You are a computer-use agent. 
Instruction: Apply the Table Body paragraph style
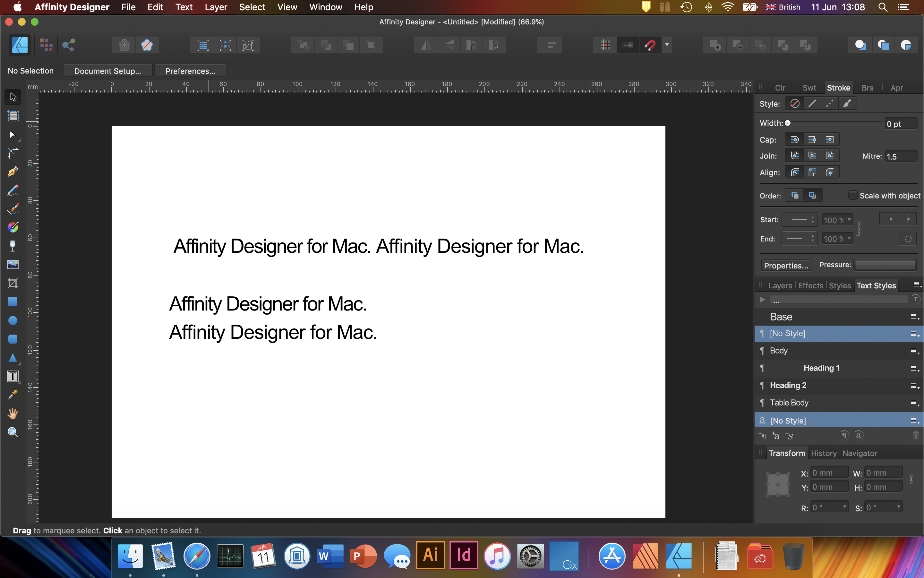click(x=839, y=403)
